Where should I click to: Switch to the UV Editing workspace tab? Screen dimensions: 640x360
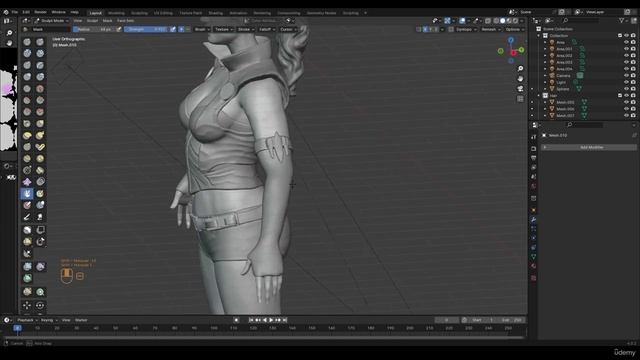click(x=163, y=13)
